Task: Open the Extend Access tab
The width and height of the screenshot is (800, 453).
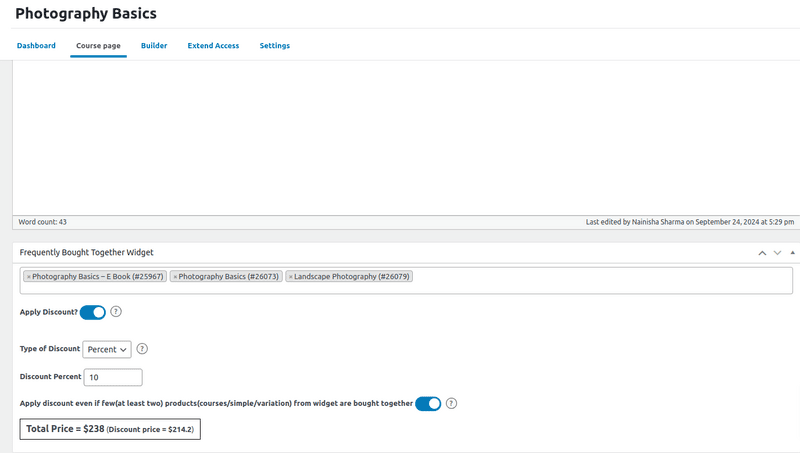Action: click(213, 46)
